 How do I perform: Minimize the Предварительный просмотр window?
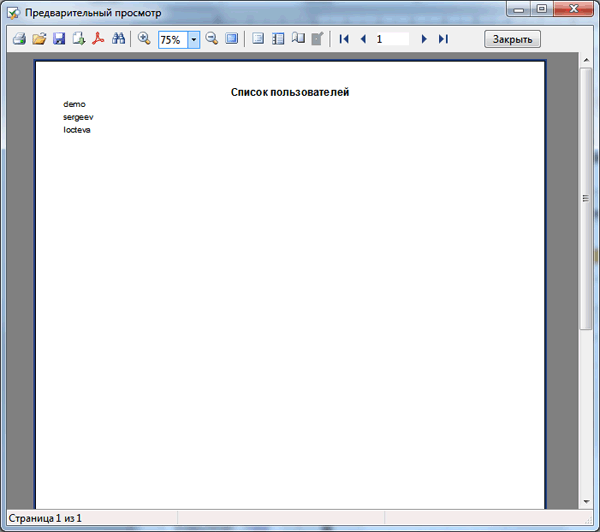pyautogui.click(x=518, y=8)
